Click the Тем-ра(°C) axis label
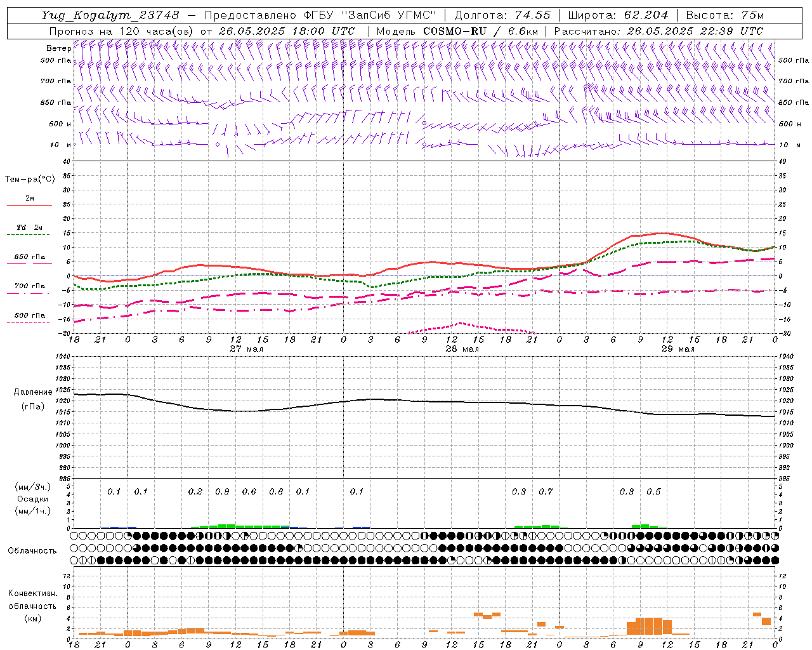812x650 pixels. (30, 180)
